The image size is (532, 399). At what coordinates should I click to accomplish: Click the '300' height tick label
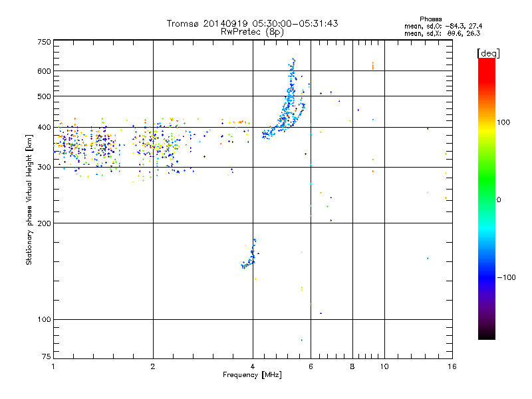click(44, 168)
